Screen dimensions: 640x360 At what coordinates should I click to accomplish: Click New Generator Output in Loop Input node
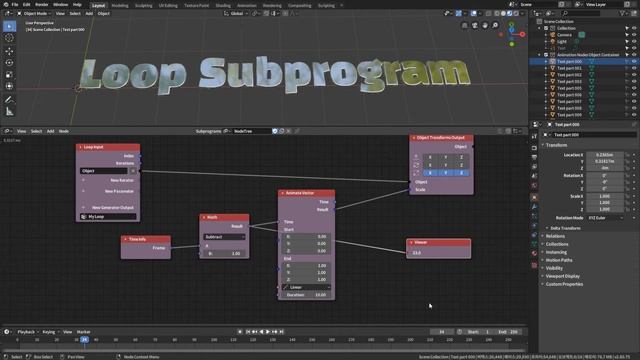tap(113, 207)
